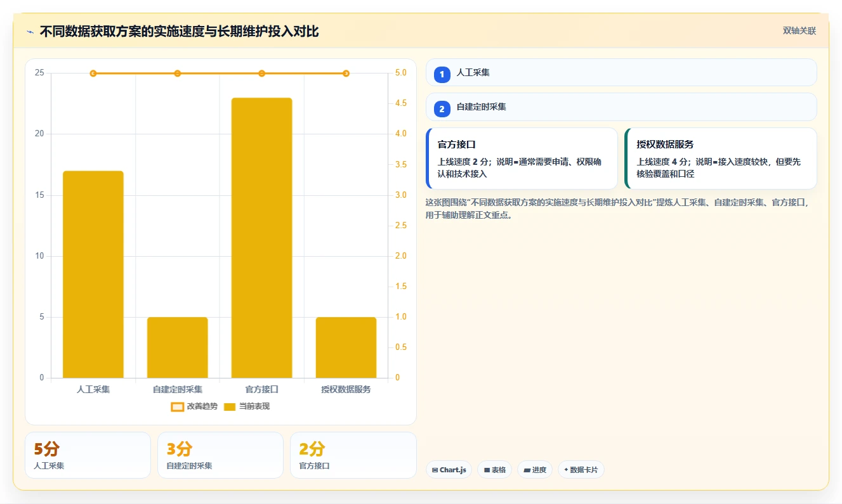Viewport: 842px width, 504px height.
Task: Click the number 2 badge
Action: point(442,109)
